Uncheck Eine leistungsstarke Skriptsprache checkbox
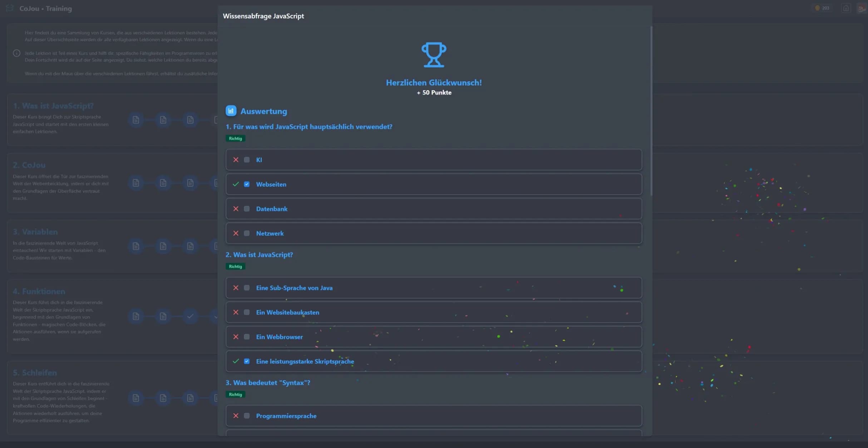The width and height of the screenshot is (868, 448). tap(247, 361)
